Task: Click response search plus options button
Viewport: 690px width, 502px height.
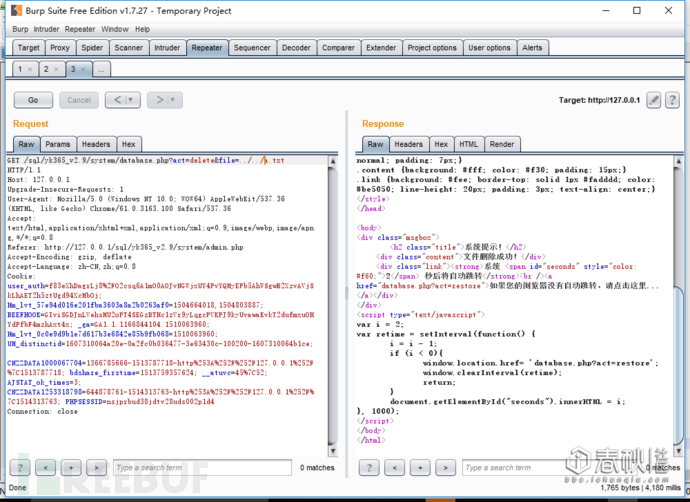Action: (x=420, y=468)
